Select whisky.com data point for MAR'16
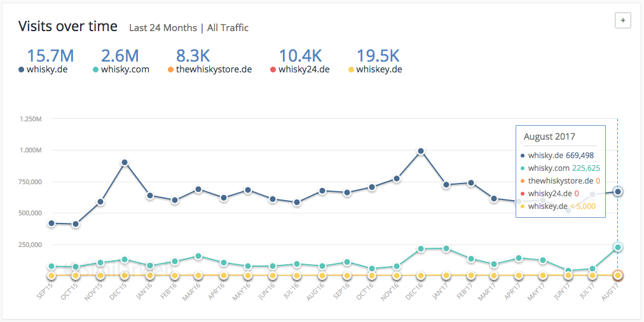Image resolution: width=644 pixels, height=322 pixels. point(198,256)
